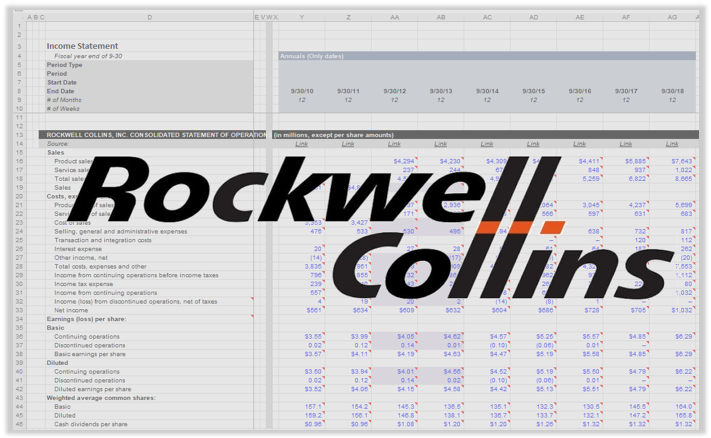Select column header AF
This screenshot has height=438, width=711.
point(626,17)
